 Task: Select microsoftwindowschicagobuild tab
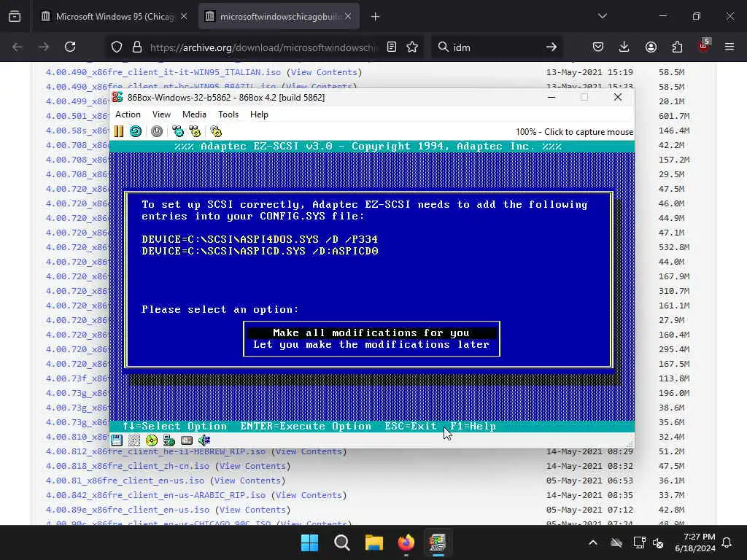click(x=279, y=16)
